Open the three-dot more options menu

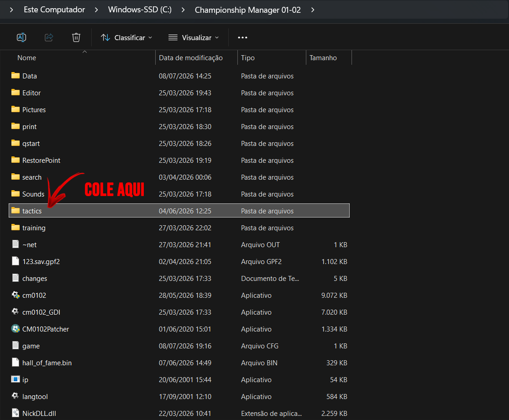(242, 37)
